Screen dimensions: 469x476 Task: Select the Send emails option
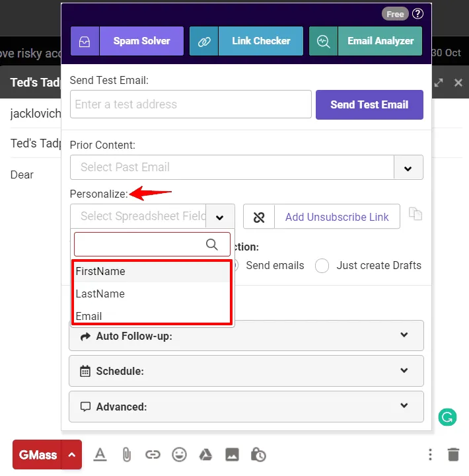pyautogui.click(x=275, y=265)
